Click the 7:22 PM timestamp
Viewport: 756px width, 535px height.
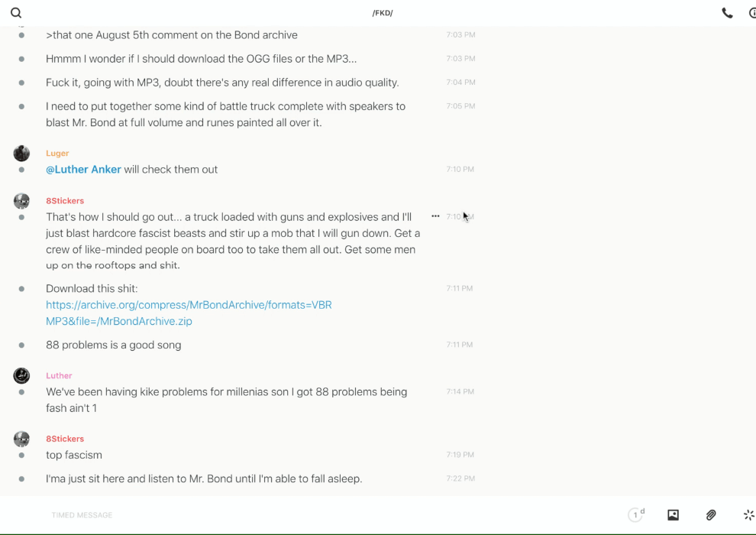[x=460, y=478]
